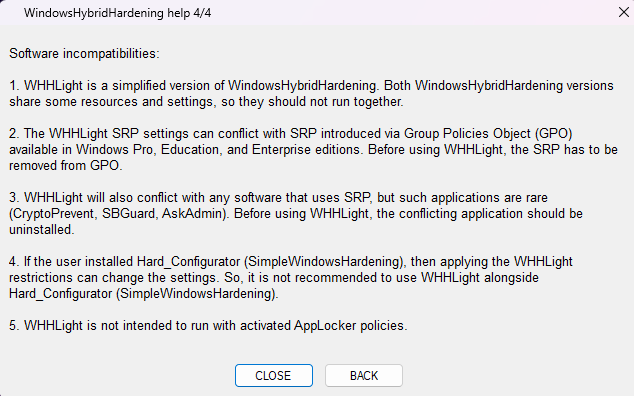Viewport: 634px width, 396px height.
Task: Click the word SBGuard in the text
Action: pyautogui.click(x=129, y=214)
